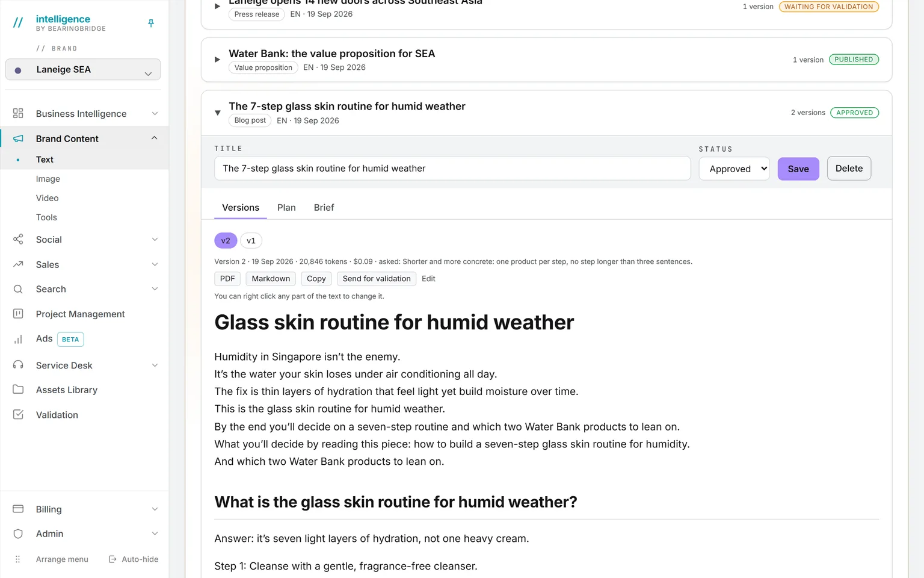The width and height of the screenshot is (924, 578).
Task: Select version v1 pill
Action: point(251,241)
